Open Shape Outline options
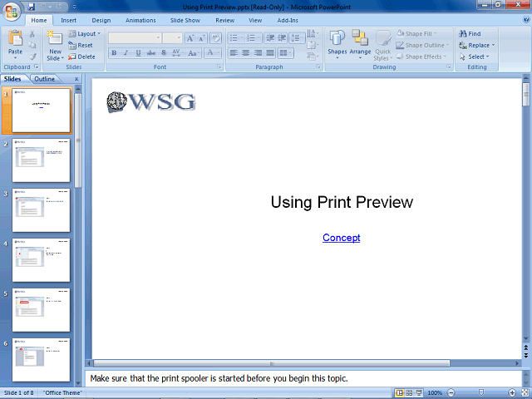532x399 pixels. tap(423, 45)
